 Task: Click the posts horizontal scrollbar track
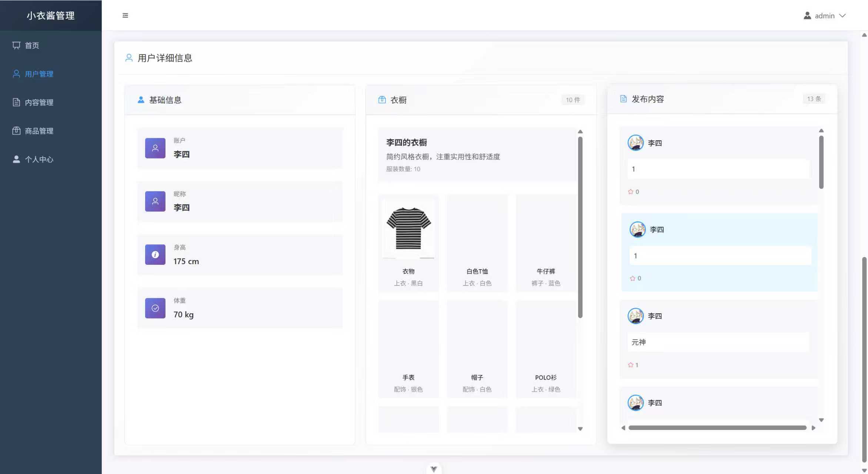coord(717,428)
